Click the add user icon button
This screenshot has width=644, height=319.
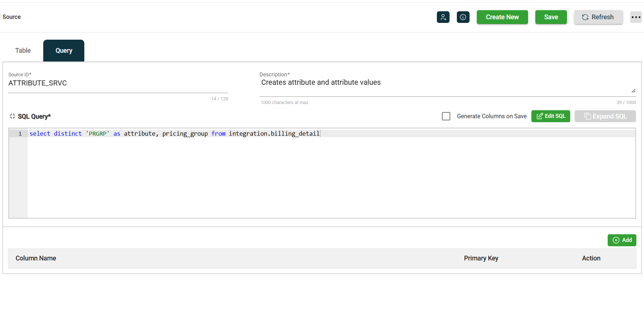tap(443, 17)
